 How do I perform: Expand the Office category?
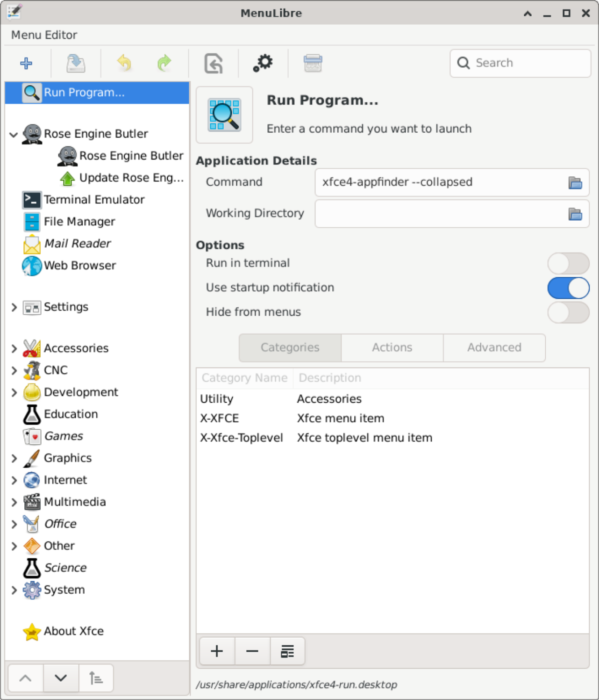coord(14,524)
